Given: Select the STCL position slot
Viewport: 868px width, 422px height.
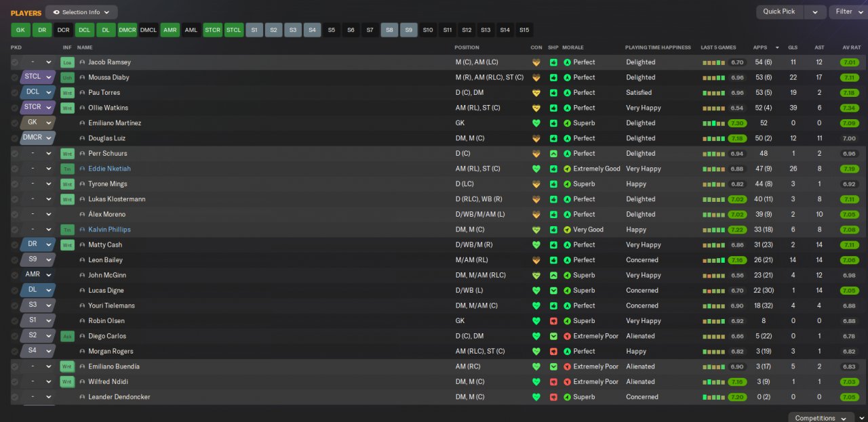Looking at the screenshot, I should 233,30.
